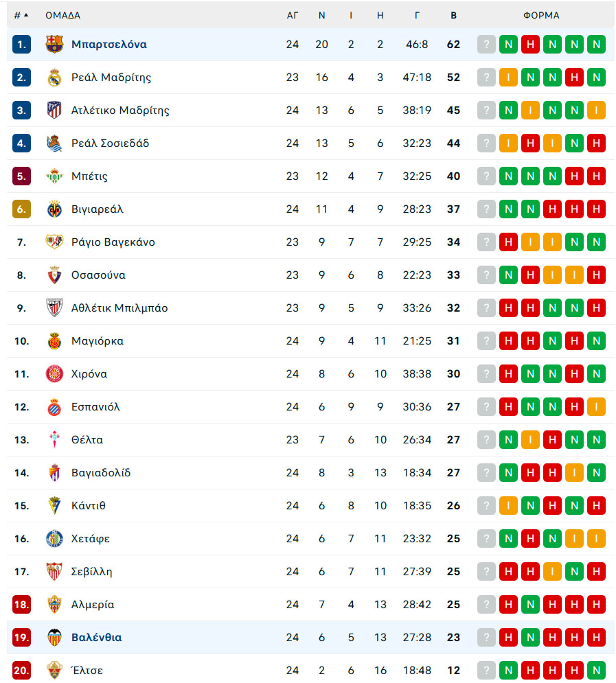616x683 pixels.
Task: Click the red H loss badge in Barcelona's form
Action: click(530, 45)
